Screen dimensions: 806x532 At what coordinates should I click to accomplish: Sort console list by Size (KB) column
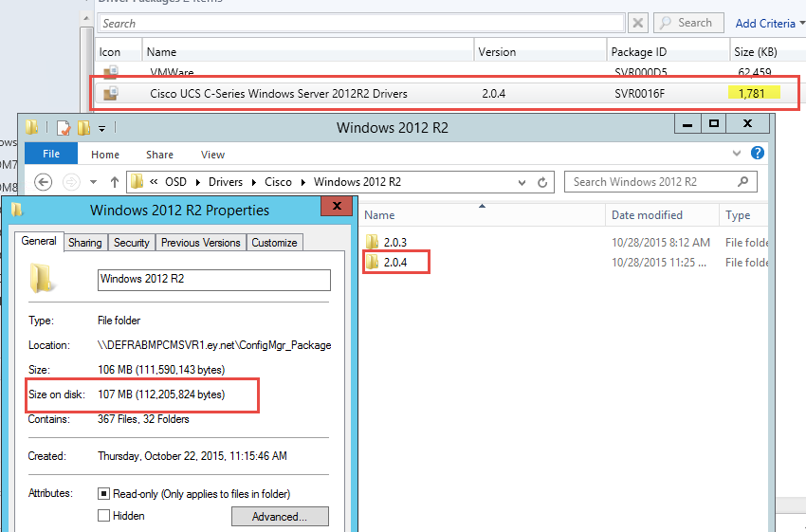(767, 52)
